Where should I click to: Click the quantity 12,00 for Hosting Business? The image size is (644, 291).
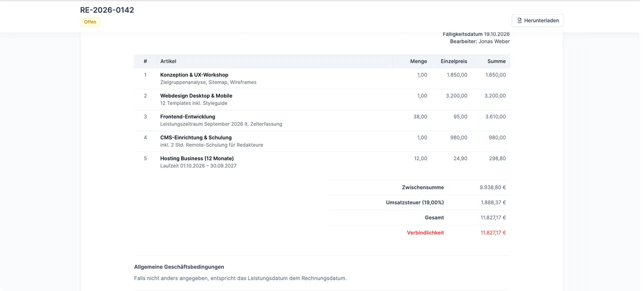tap(421, 159)
